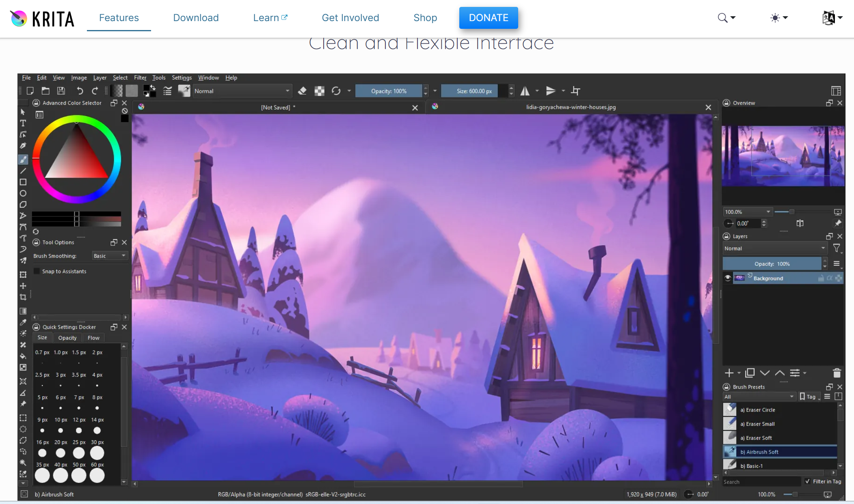Toggle lock on Background layer

click(x=821, y=278)
